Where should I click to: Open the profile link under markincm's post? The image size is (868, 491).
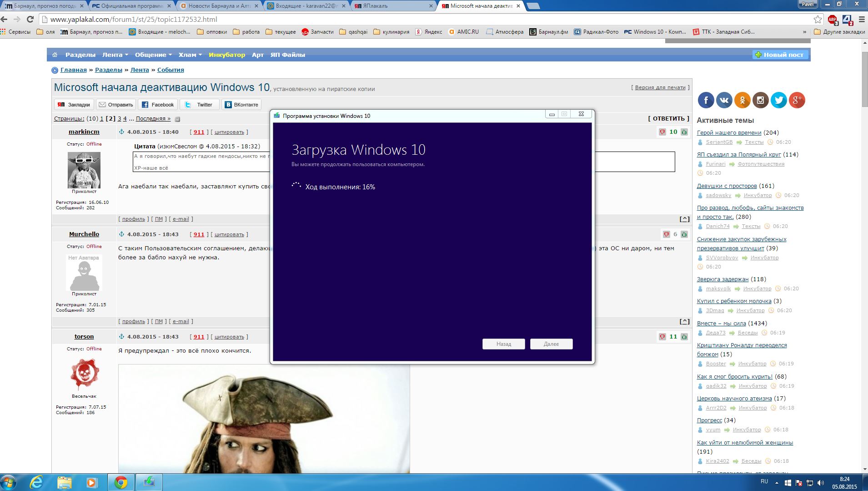click(x=133, y=219)
